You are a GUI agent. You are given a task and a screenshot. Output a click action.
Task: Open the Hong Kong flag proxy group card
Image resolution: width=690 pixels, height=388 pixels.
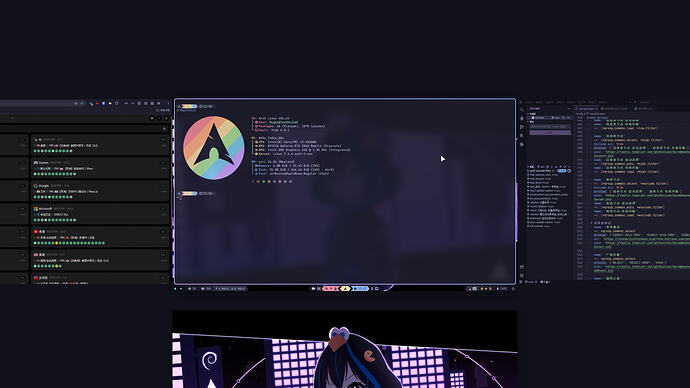[x=99, y=237]
